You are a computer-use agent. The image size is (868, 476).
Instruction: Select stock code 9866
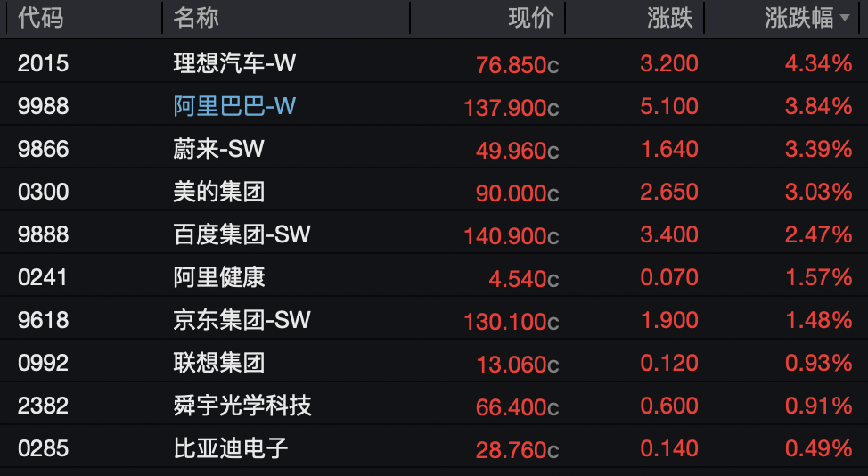coord(43,148)
